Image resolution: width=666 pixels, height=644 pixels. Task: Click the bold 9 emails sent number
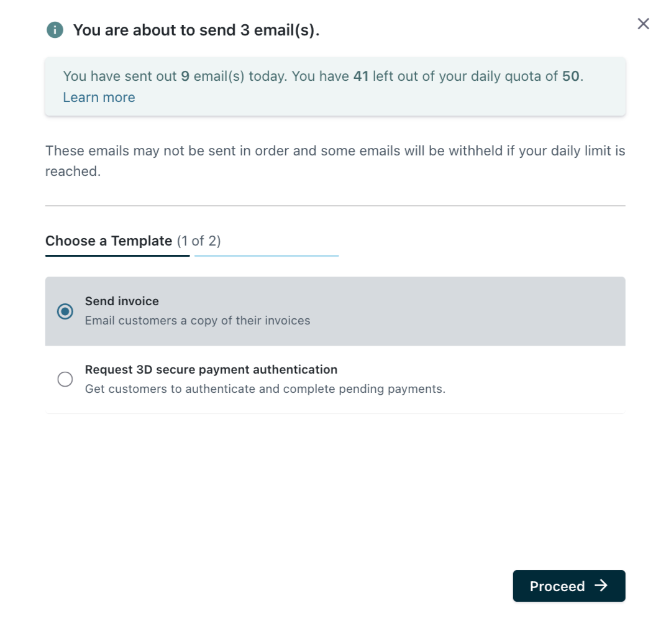coord(185,77)
